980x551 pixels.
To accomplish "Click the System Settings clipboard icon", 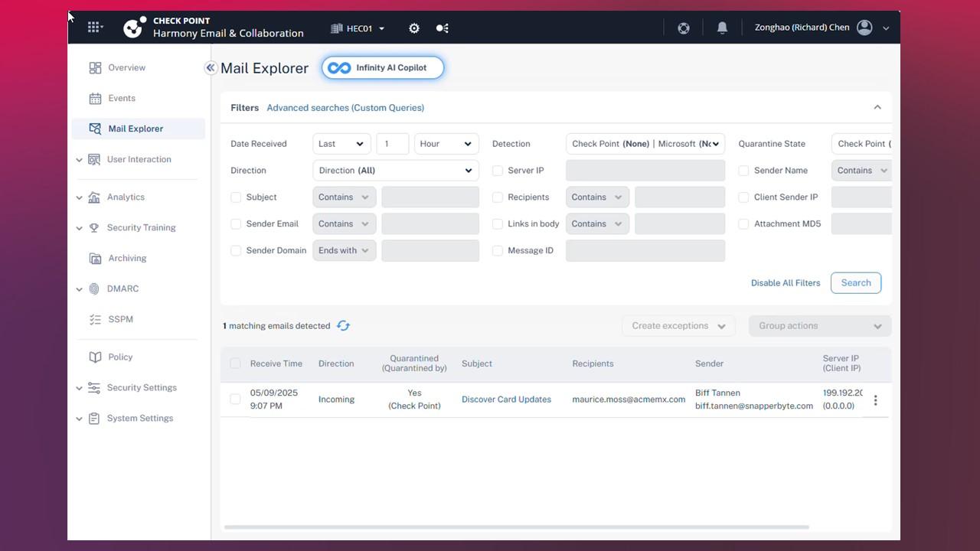I will (x=94, y=418).
